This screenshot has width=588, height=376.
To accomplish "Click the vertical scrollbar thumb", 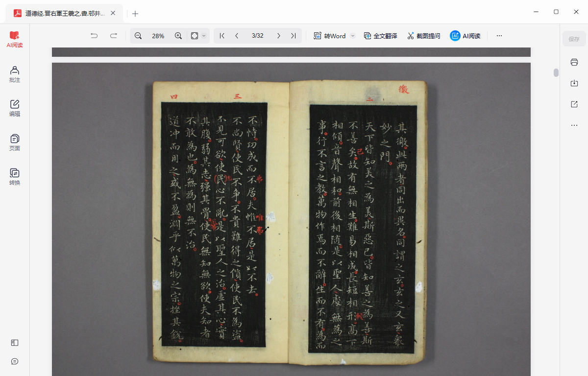I will (x=556, y=72).
